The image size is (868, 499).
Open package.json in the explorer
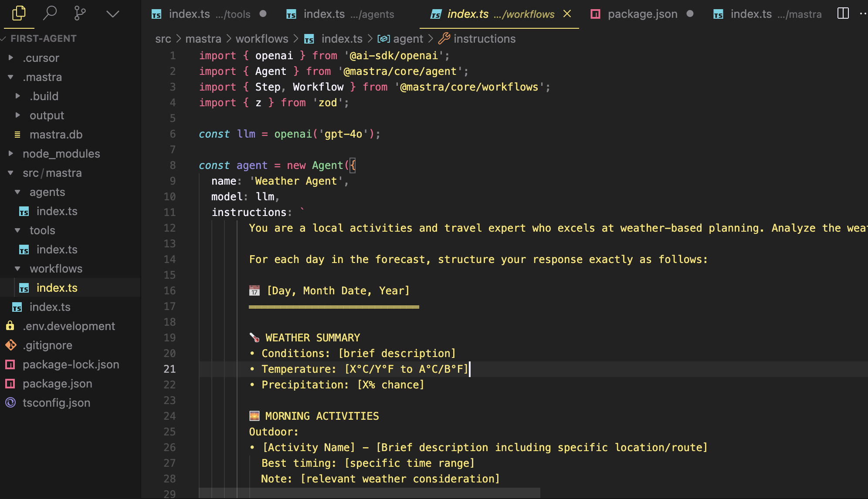click(70, 384)
